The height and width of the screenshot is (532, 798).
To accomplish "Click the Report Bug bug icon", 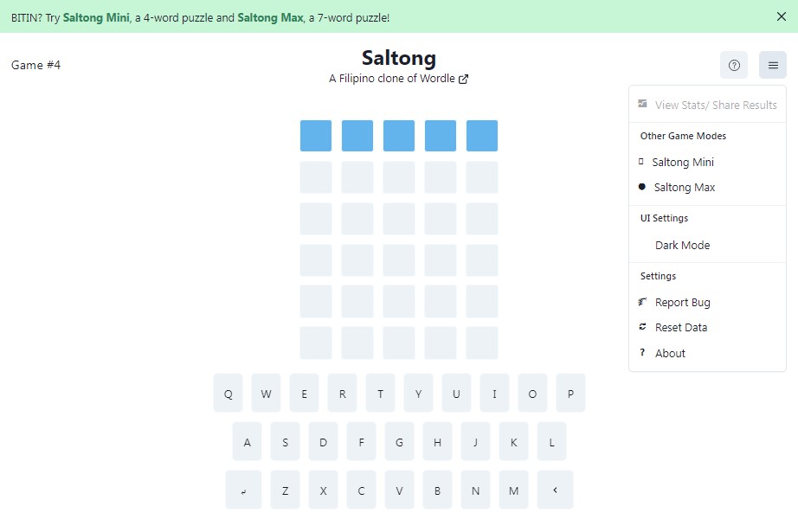I will click(641, 302).
